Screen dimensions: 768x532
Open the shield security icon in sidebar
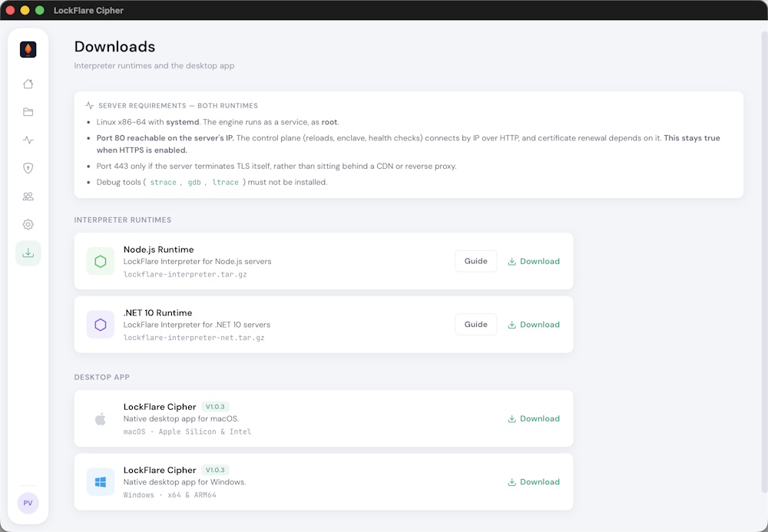[x=28, y=168]
